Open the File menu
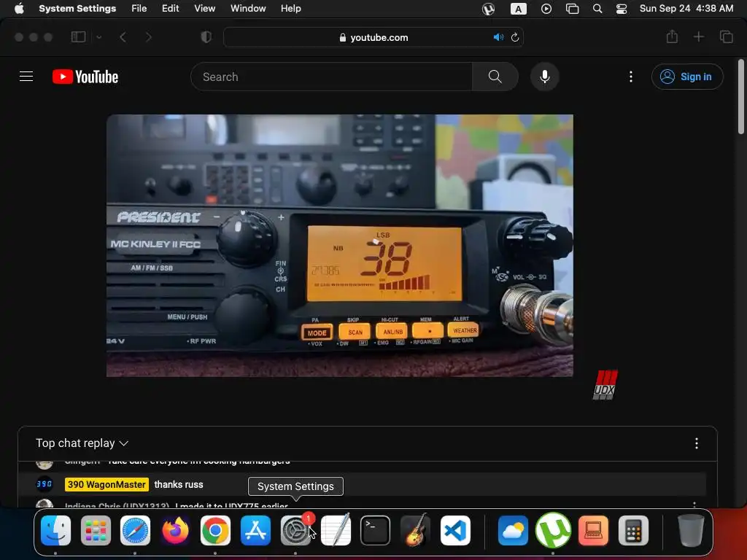Viewport: 747px width, 560px height. click(139, 9)
